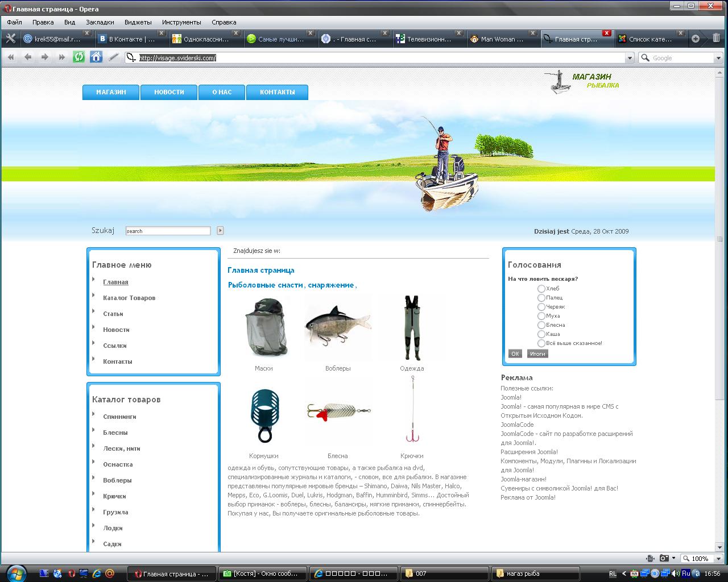This screenshot has width=728, height=582.
Task: Open the Opera panels wrench icon
Action: tap(10, 39)
